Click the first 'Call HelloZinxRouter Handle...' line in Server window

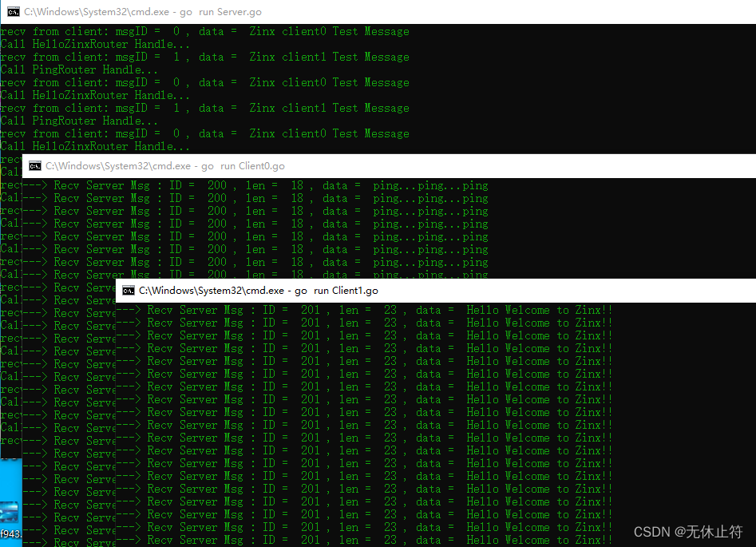click(x=95, y=44)
